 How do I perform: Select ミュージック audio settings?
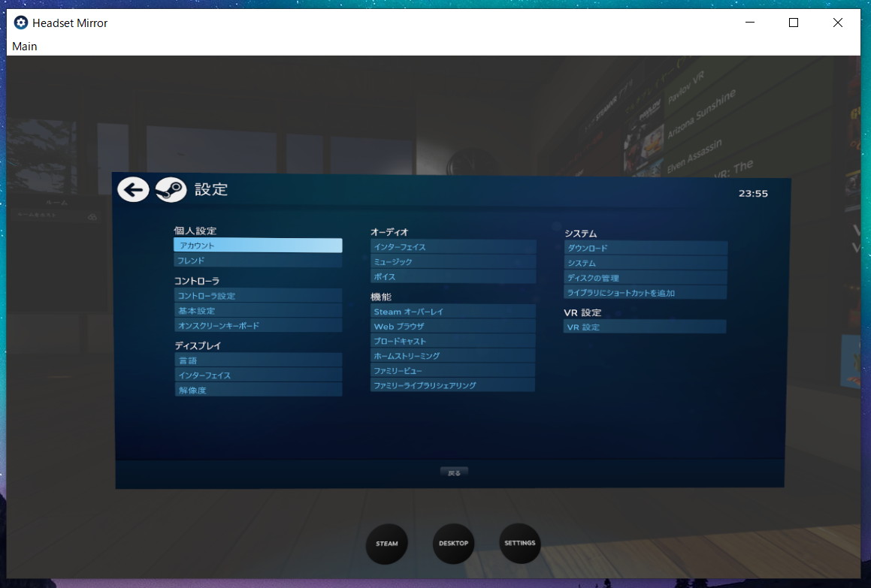coord(453,261)
